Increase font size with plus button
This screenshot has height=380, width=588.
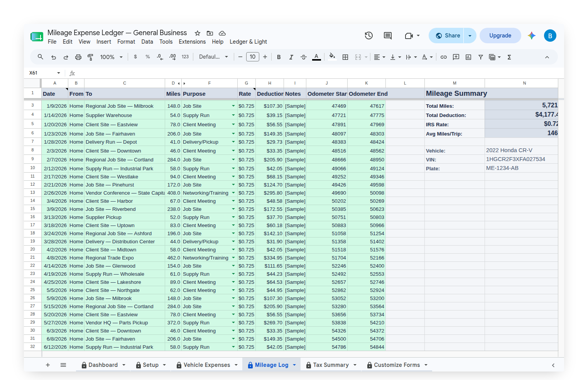(265, 57)
